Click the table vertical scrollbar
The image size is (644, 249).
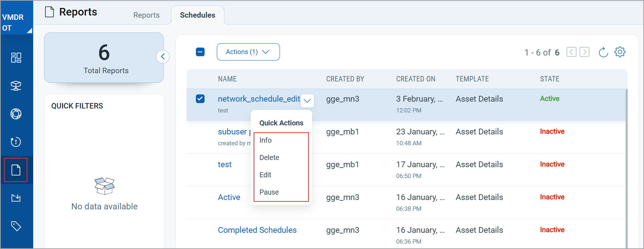click(627, 169)
